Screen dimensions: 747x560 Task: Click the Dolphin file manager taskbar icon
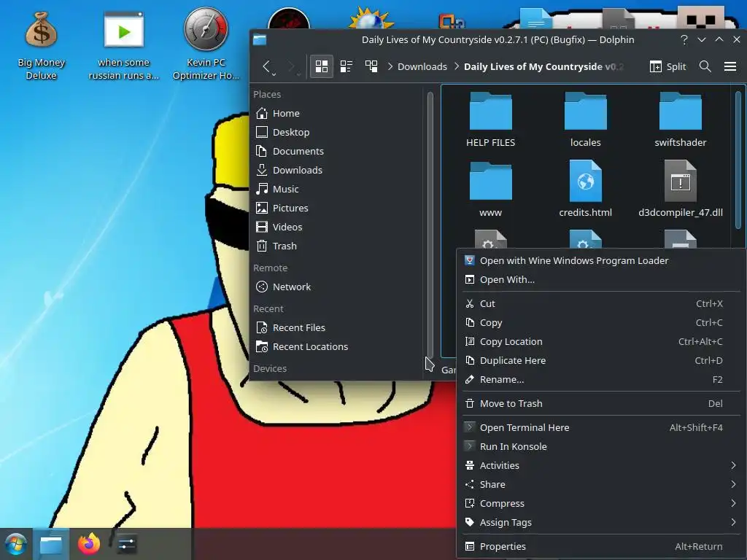50,544
